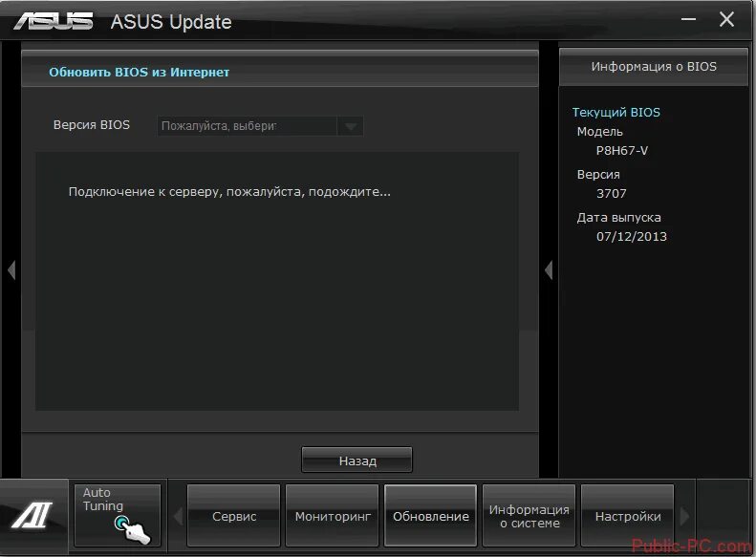Click the 'Модель' label
The width and height of the screenshot is (756, 557).
(x=600, y=132)
